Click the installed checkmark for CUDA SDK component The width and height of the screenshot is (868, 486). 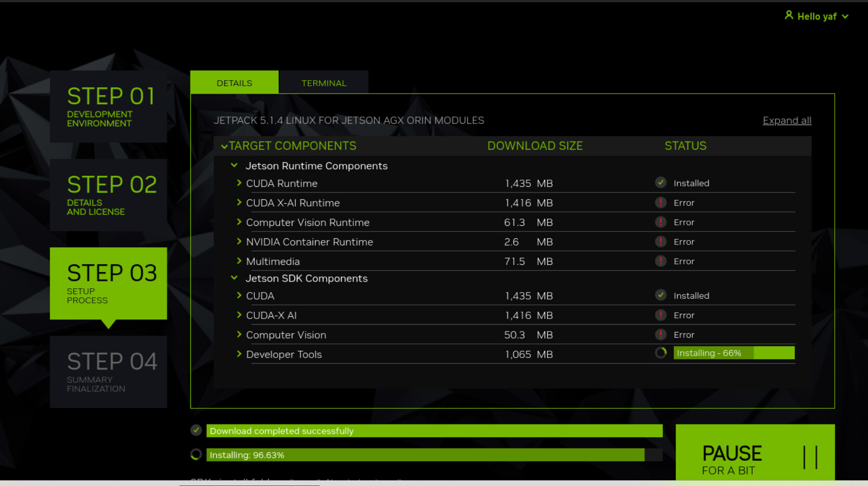[660, 296]
